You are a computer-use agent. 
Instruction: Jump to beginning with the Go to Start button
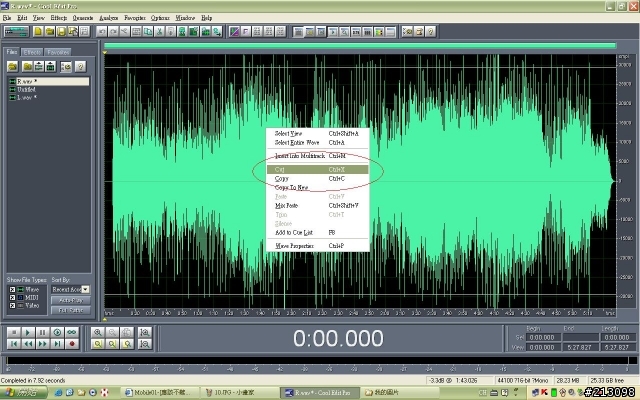click(x=13, y=344)
